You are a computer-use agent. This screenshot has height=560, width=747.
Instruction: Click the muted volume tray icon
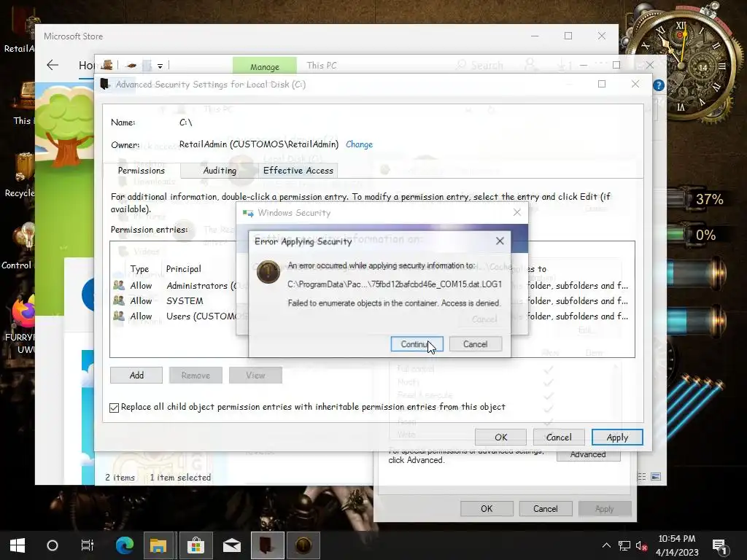[641, 545]
